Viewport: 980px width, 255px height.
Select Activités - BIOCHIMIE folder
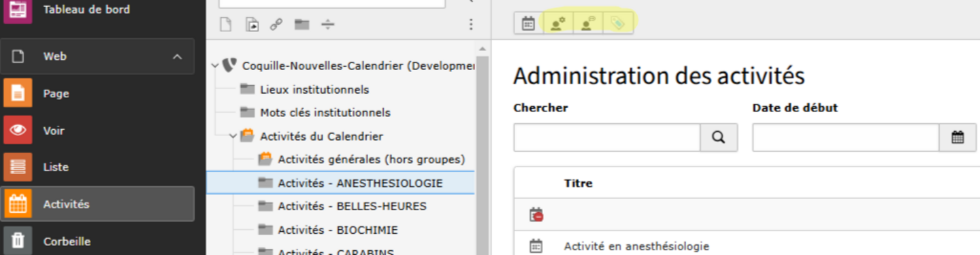[x=338, y=230]
